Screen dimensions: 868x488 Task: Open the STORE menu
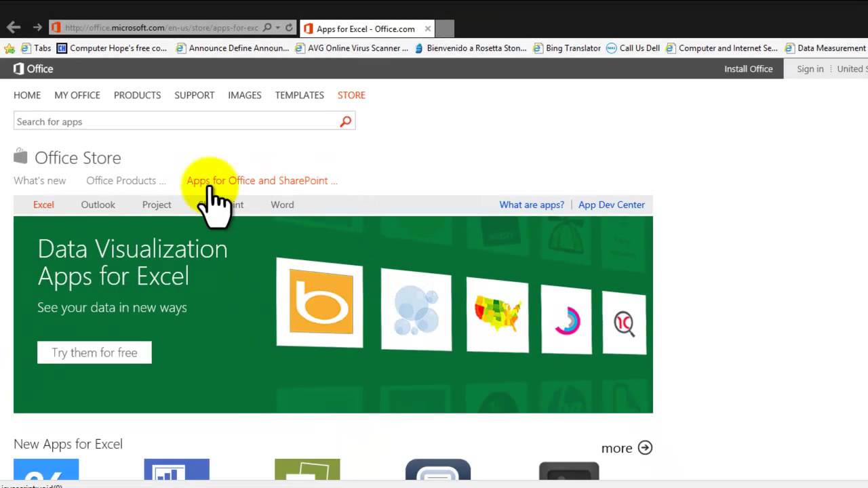[x=351, y=95]
